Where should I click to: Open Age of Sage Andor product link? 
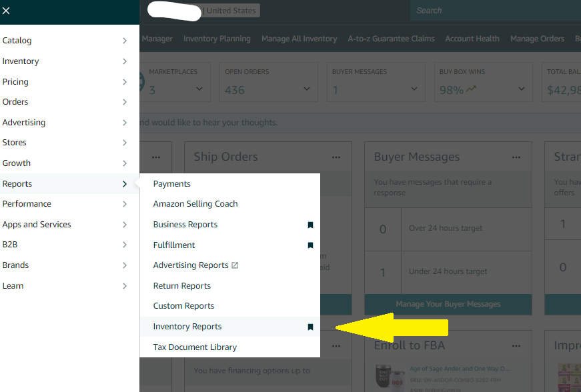[460, 369]
